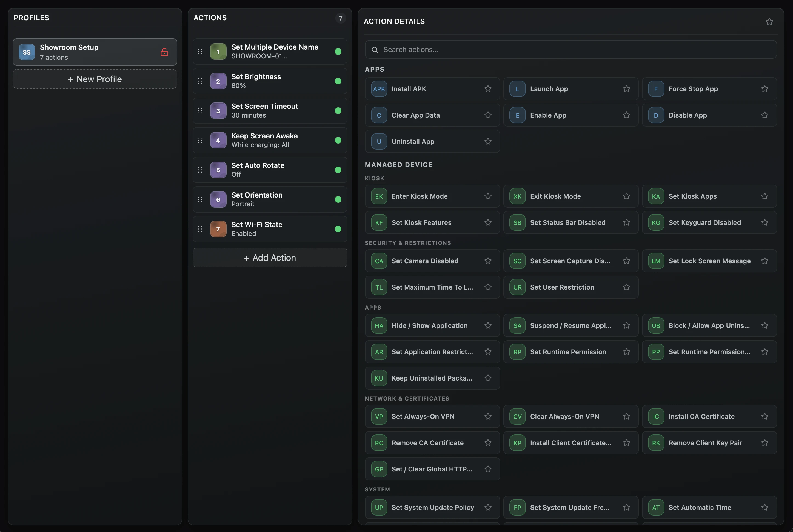Select the Clear App Data action
Image resolution: width=793 pixels, height=532 pixels.
(x=432, y=115)
